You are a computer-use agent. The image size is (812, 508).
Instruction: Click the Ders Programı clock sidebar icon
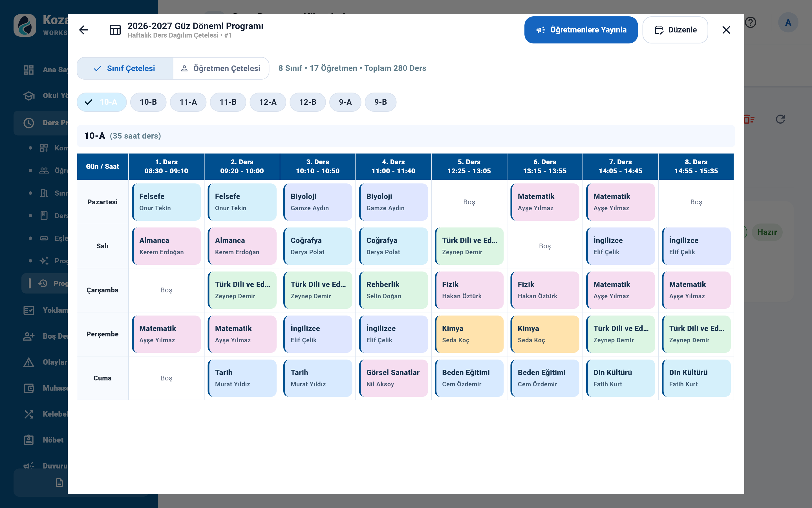(29, 123)
